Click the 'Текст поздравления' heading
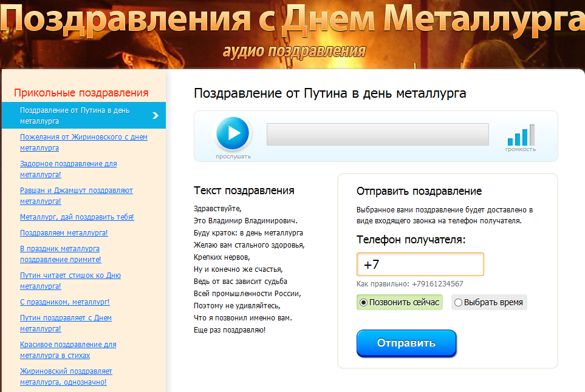Screen dimensions: 585x392 pos(244,191)
